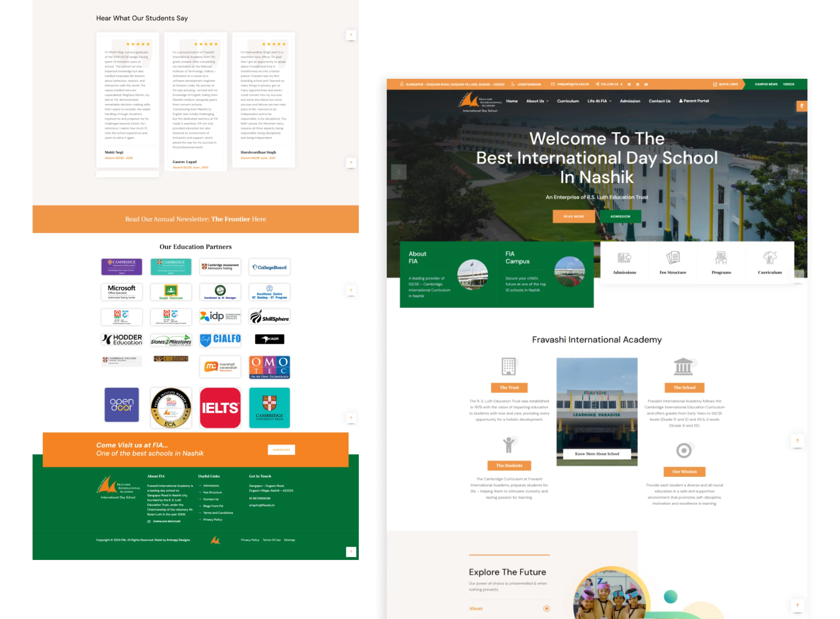The width and height of the screenshot is (840, 619).
Task: Open the Parent Portal menu item
Action: (x=694, y=101)
